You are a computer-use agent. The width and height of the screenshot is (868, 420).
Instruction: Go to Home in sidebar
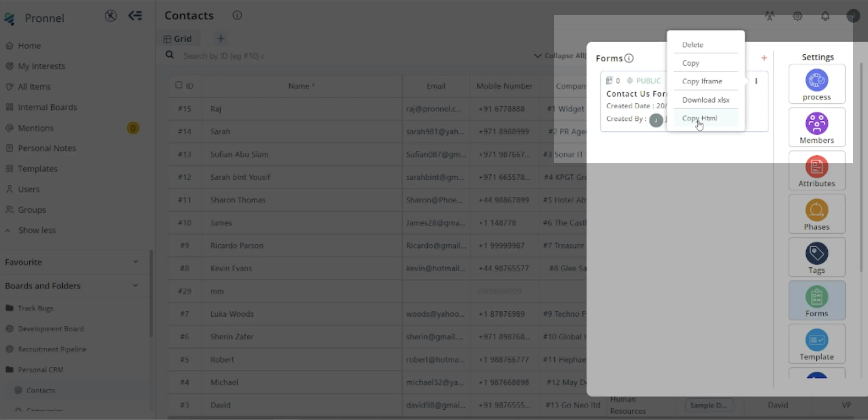(29, 46)
